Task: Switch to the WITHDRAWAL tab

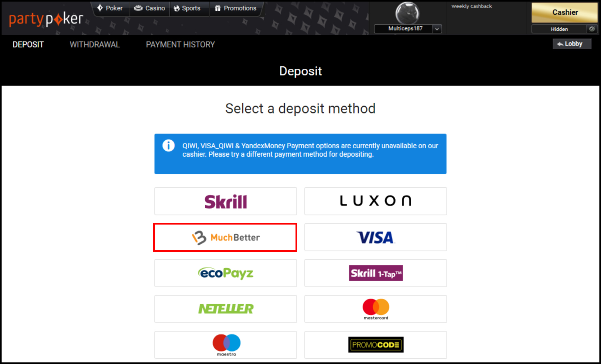Action: (95, 45)
